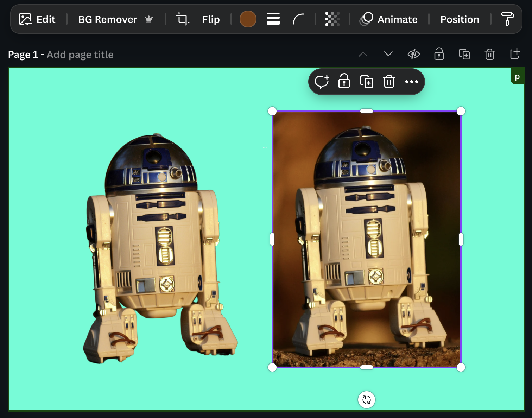The height and width of the screenshot is (418, 532).
Task: Move page down with the chevron arrow
Action: point(388,54)
